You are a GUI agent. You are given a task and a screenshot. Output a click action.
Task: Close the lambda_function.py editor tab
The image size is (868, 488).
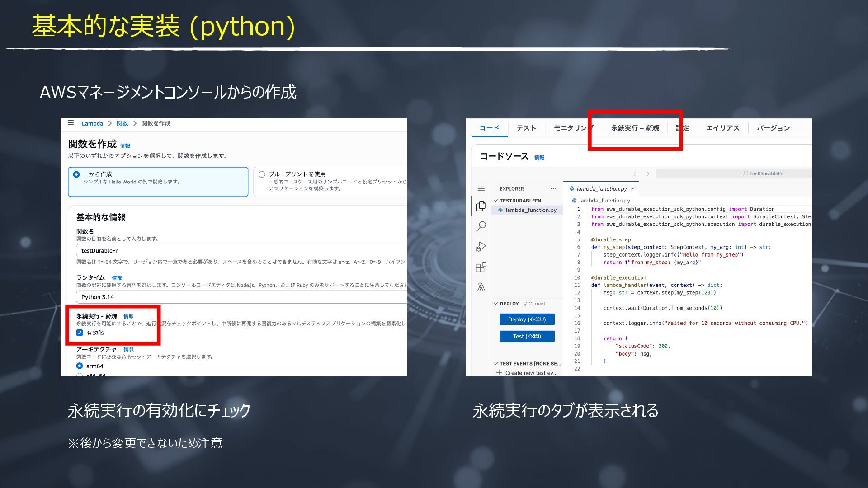[x=633, y=188]
